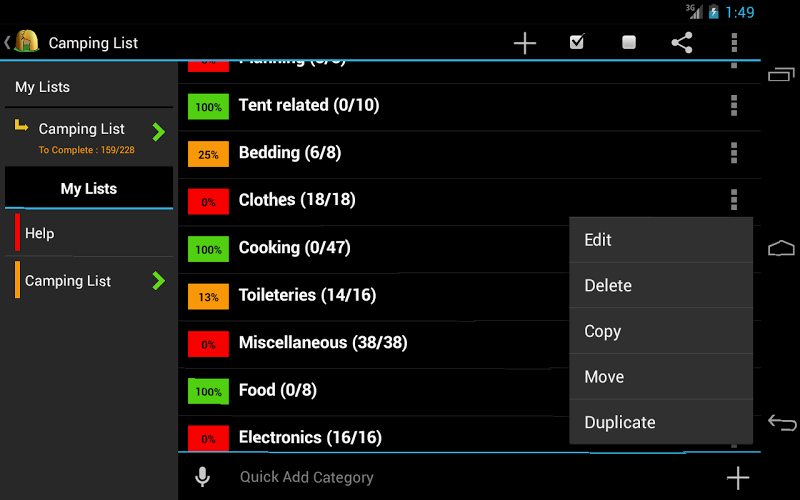Open the toolbar overflow menu
This screenshot has width=800, height=500.
(734, 43)
